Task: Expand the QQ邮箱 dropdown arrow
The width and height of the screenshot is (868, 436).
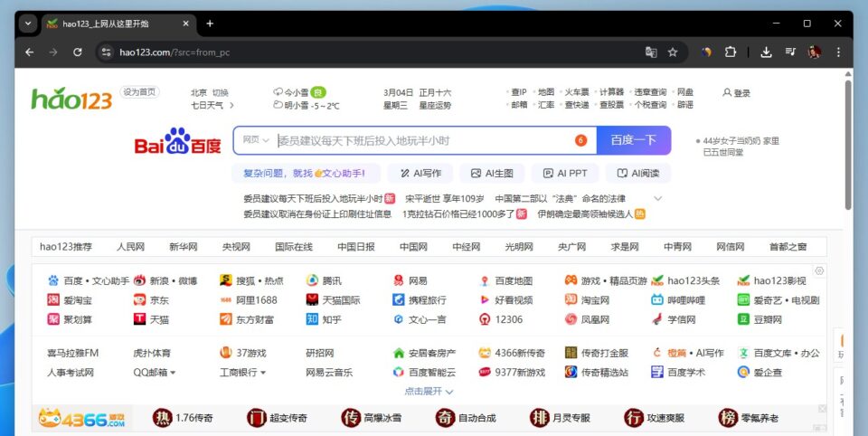Action: tap(173, 373)
